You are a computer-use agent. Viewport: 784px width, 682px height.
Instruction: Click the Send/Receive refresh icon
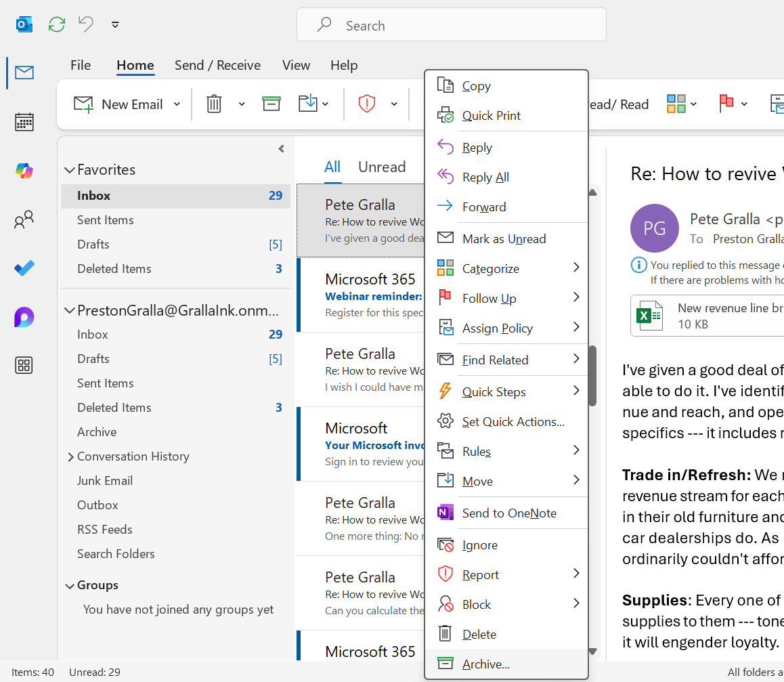coord(56,24)
